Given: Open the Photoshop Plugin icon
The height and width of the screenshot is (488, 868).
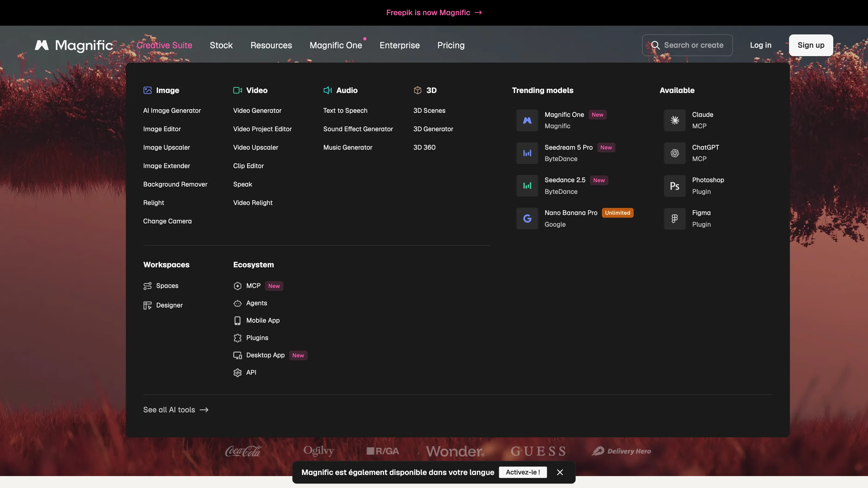Looking at the screenshot, I should pyautogui.click(x=675, y=186).
